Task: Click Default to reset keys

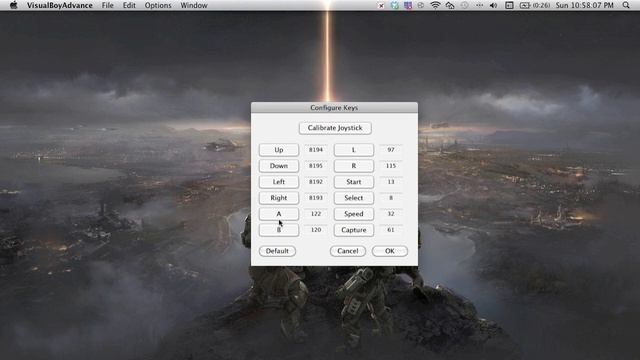Action: [277, 251]
